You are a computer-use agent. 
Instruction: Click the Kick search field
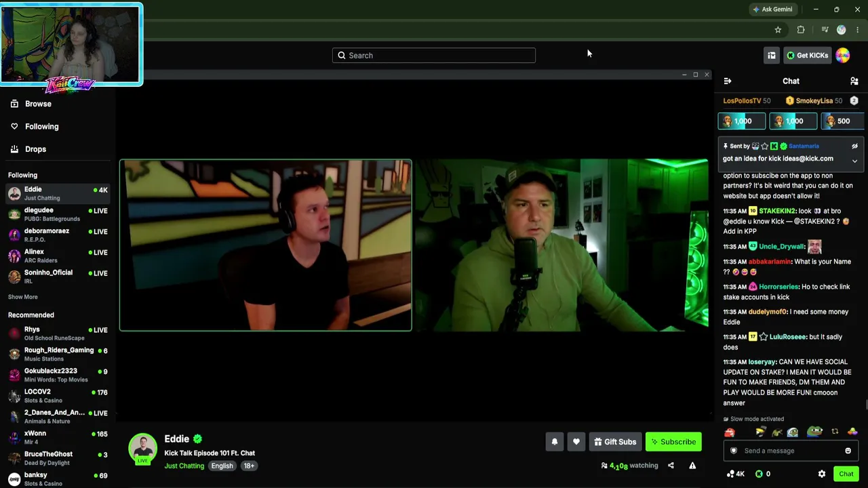[434, 56]
